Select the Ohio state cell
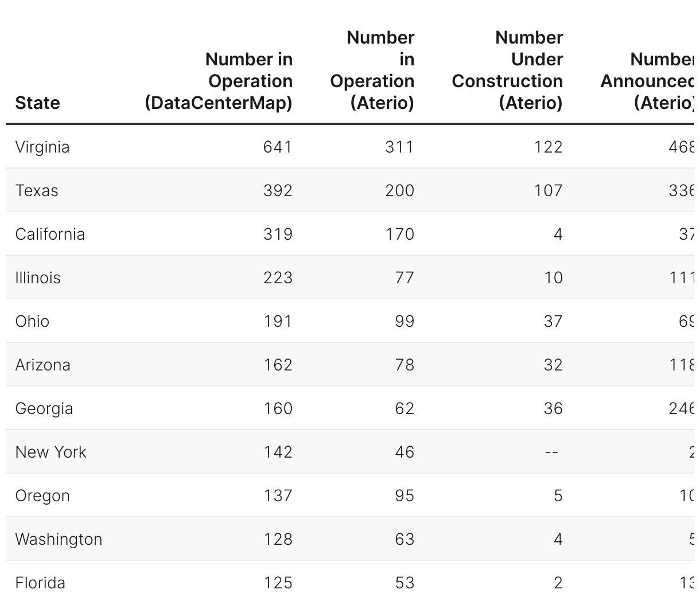 pyautogui.click(x=32, y=321)
